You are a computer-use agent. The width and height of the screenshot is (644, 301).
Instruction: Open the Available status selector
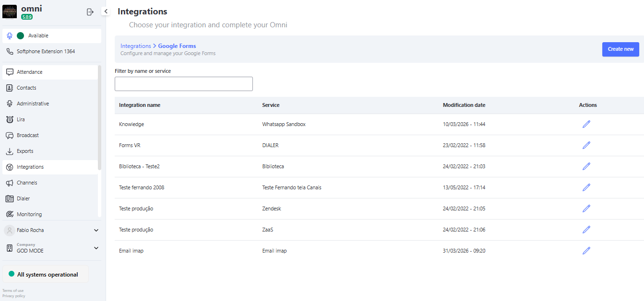click(52, 36)
